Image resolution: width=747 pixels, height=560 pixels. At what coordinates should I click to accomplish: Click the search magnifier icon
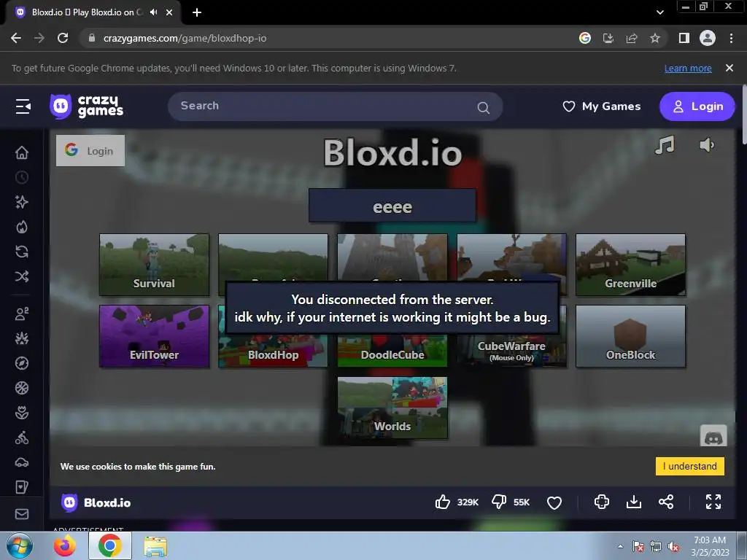[483, 108]
